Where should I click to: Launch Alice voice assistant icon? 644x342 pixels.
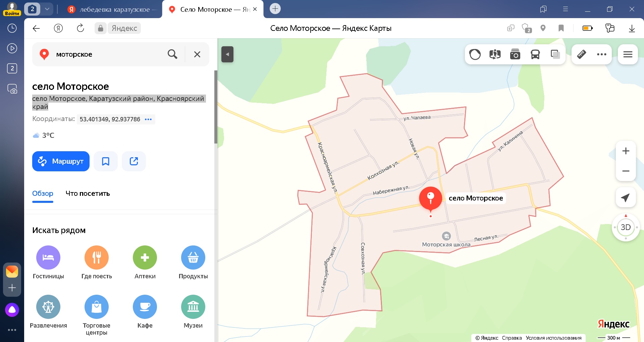12,310
